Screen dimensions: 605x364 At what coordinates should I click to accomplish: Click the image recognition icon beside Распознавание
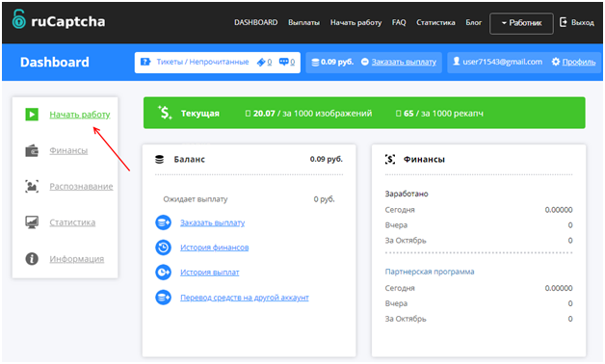click(32, 186)
